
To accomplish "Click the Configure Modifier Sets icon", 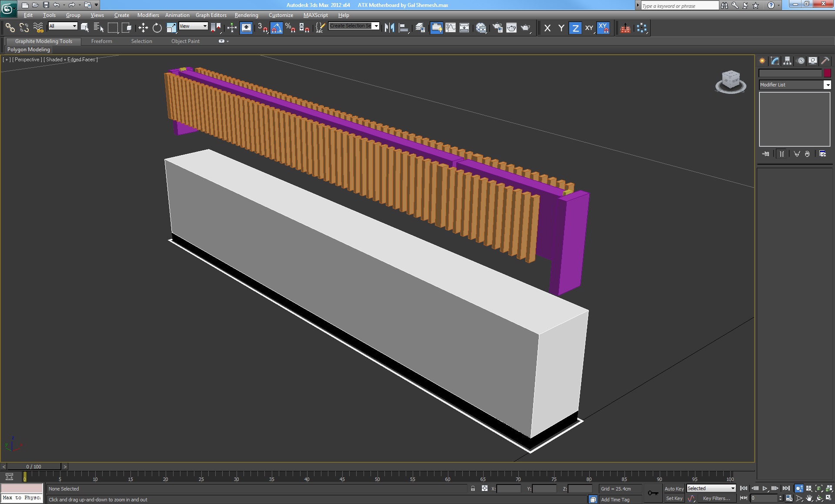I will tap(822, 154).
